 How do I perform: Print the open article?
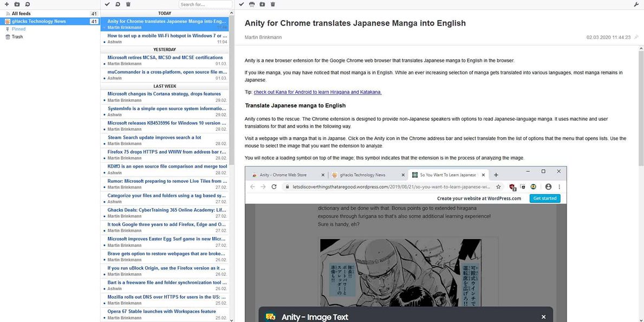point(252,4)
